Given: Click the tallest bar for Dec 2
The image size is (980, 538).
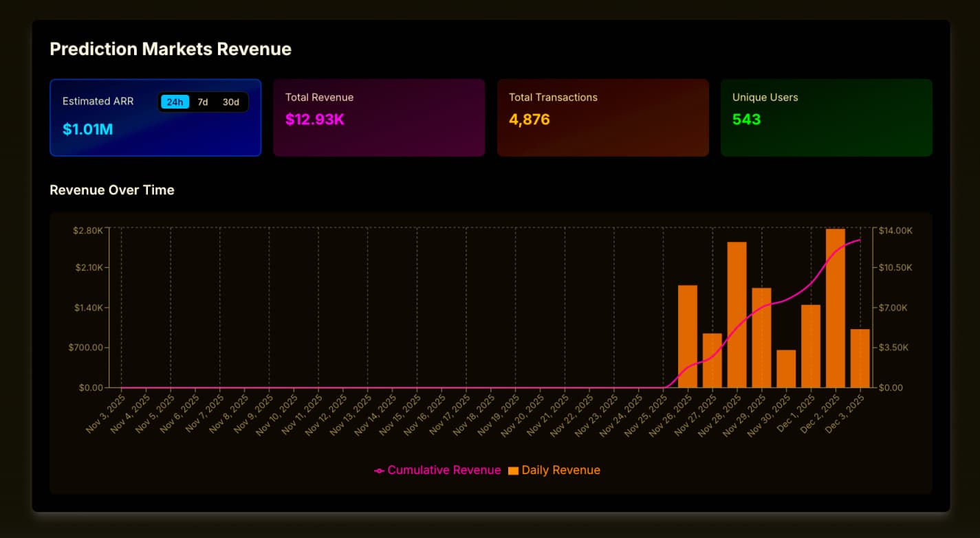Looking at the screenshot, I should (x=836, y=309).
